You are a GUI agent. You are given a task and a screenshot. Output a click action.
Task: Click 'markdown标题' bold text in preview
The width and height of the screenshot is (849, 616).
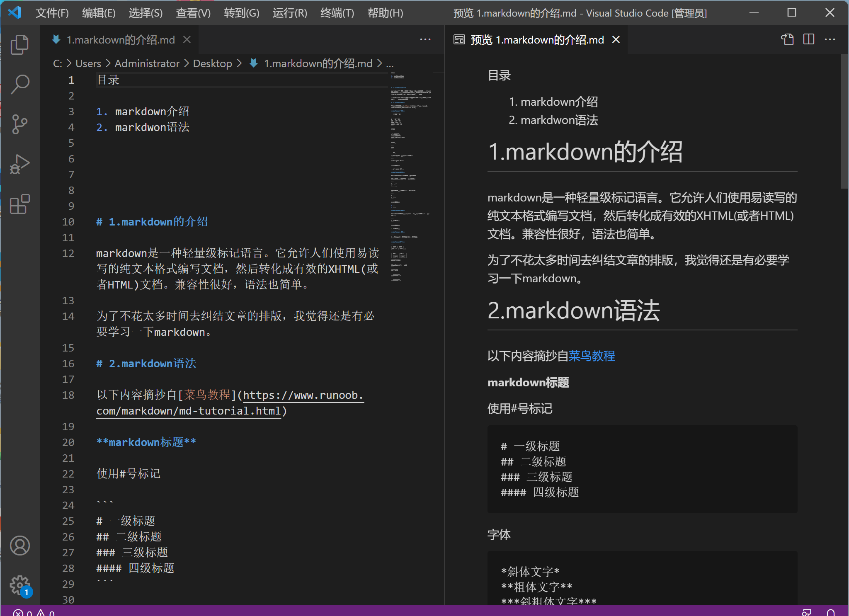click(x=528, y=382)
